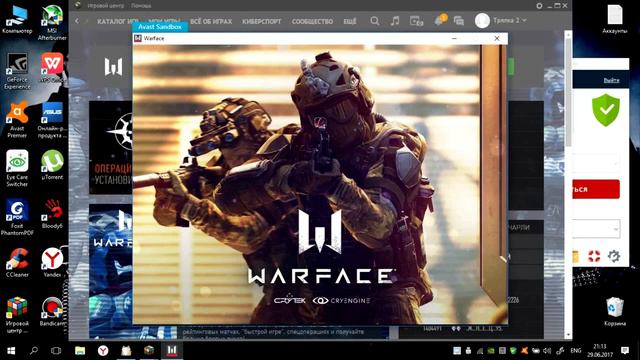The height and width of the screenshot is (360, 640).
Task: Open taskbar search
Action: pyautogui.click(x=34, y=351)
